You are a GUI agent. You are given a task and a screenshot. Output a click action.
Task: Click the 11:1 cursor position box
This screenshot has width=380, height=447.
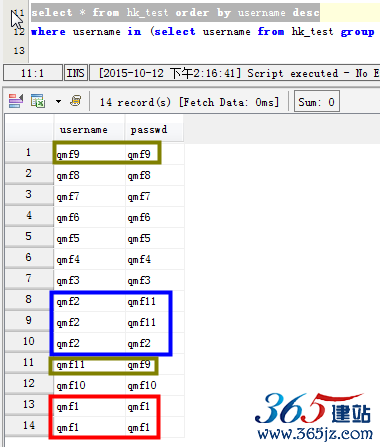point(33,73)
